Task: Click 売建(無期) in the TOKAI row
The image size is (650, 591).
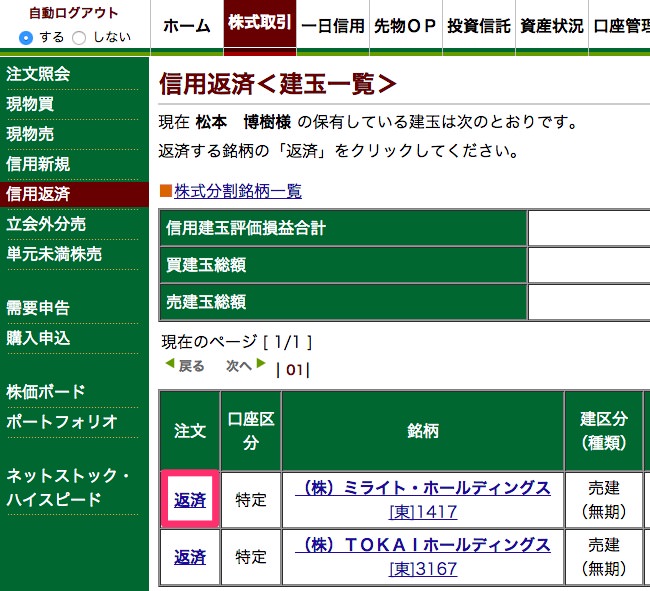Action: pyautogui.click(x=604, y=557)
